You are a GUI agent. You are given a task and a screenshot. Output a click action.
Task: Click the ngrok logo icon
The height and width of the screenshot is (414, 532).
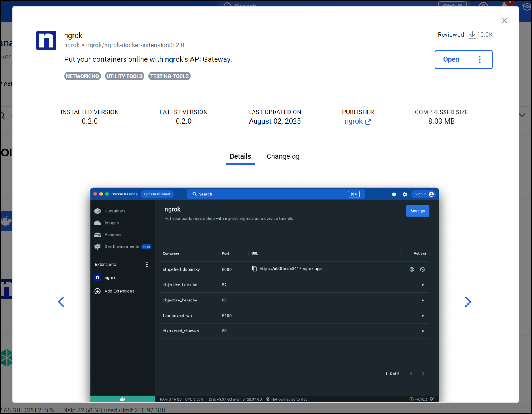(x=46, y=40)
